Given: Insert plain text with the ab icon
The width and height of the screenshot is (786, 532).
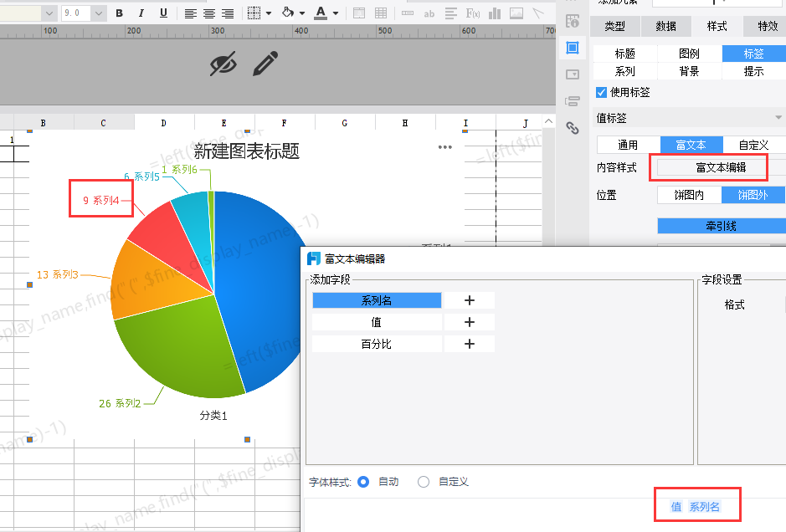Looking at the screenshot, I should tap(429, 14).
